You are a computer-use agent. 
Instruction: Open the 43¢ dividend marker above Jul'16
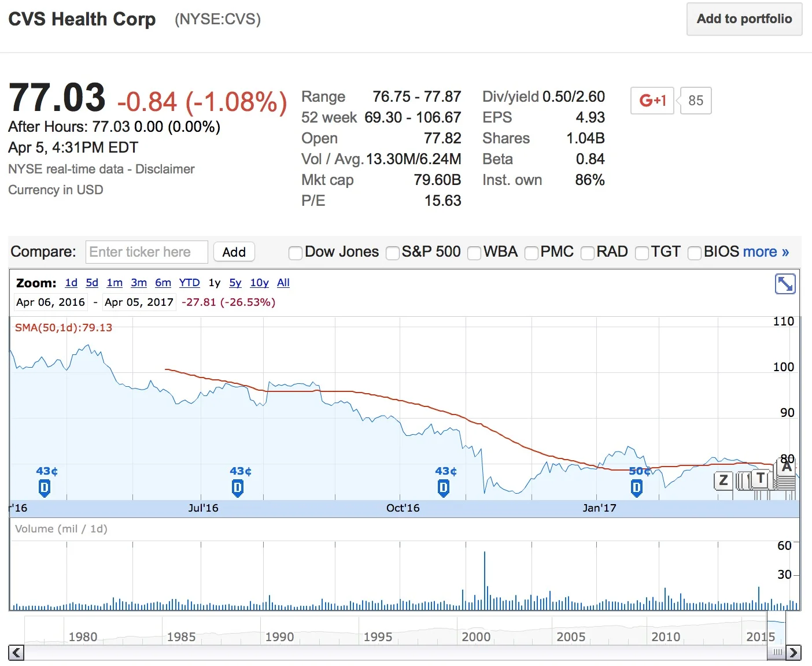click(x=238, y=489)
